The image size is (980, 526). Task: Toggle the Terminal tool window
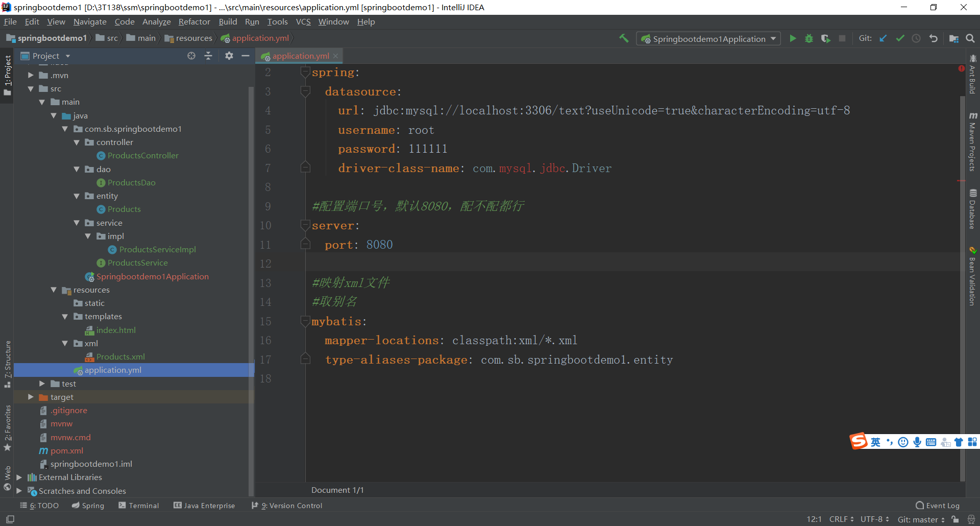(139, 506)
